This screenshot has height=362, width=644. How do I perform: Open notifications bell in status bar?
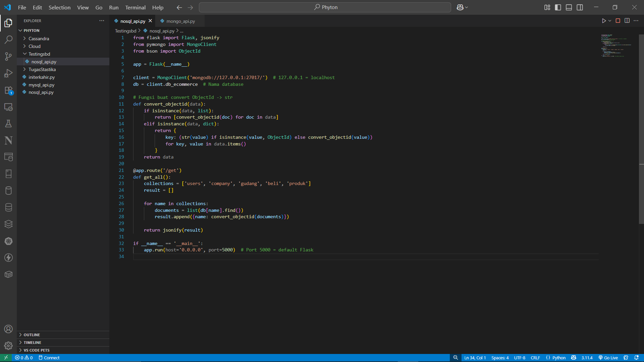tap(636, 358)
